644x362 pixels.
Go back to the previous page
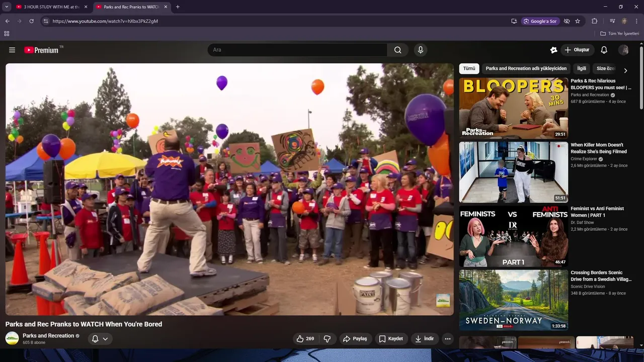click(x=7, y=21)
